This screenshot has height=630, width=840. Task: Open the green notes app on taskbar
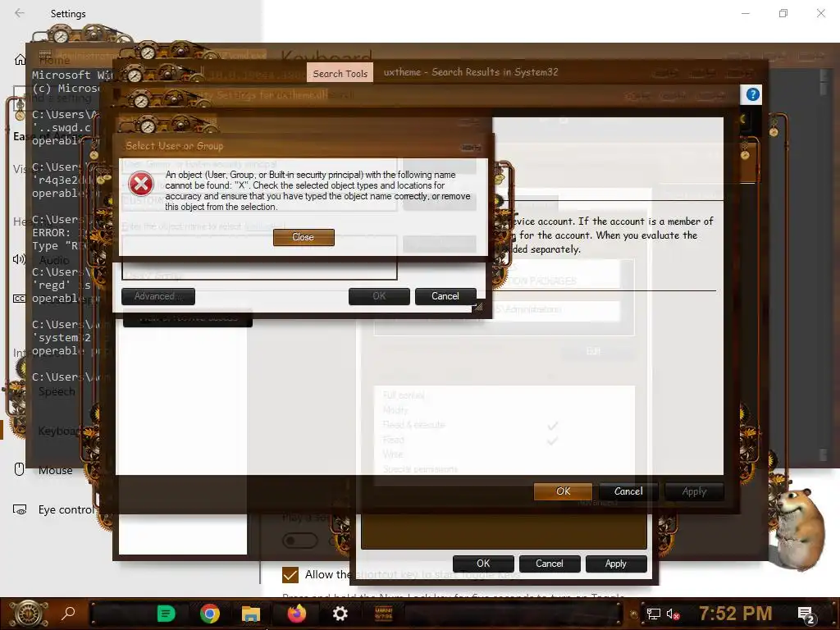tap(166, 614)
